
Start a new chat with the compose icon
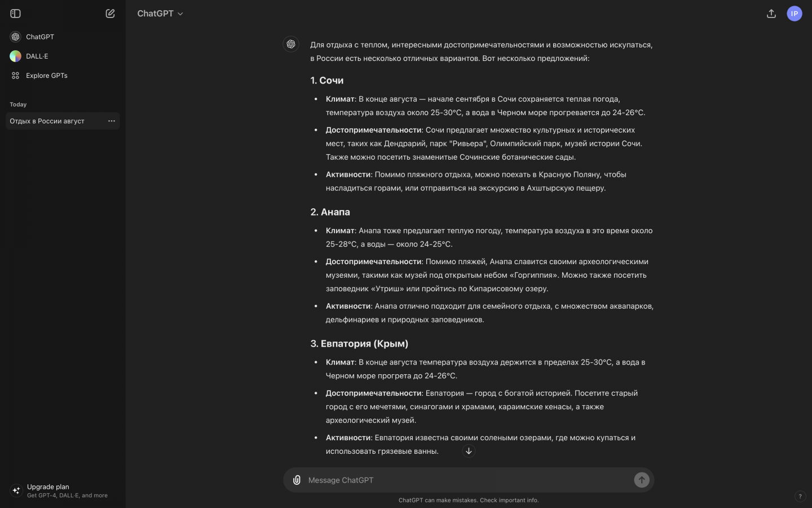(x=110, y=14)
